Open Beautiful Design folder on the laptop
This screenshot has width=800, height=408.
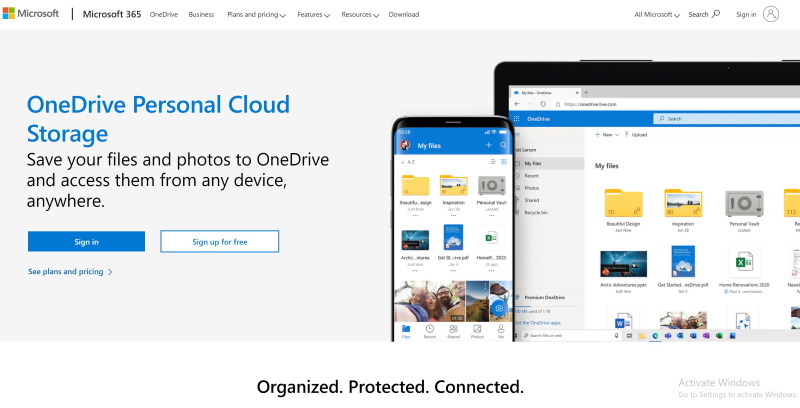coord(623,203)
